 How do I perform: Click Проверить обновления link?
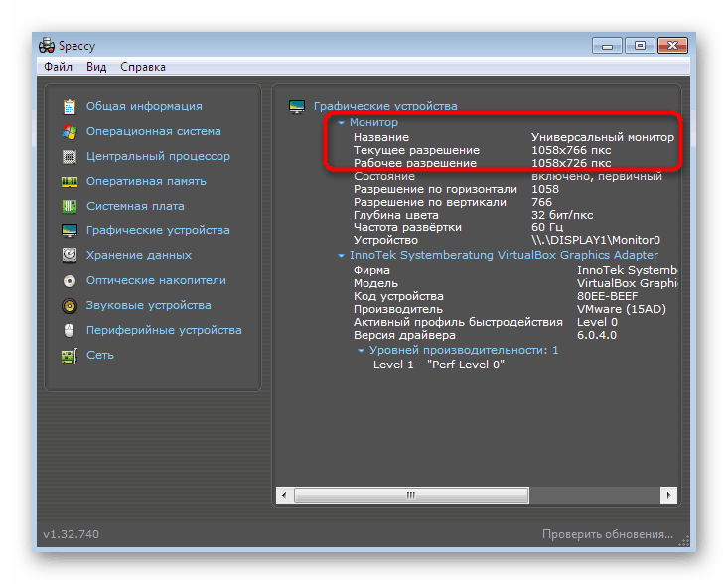pyautogui.click(x=607, y=534)
